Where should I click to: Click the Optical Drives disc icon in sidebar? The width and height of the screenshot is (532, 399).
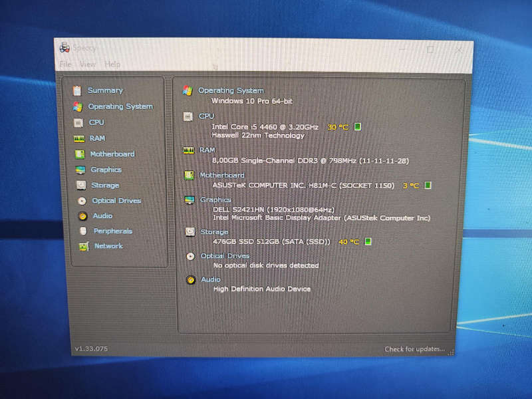coord(82,201)
